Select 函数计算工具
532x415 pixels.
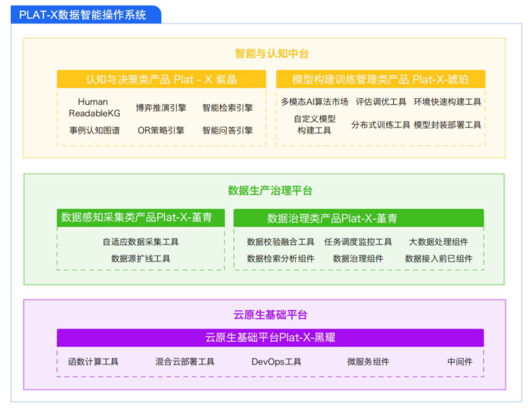[x=93, y=362]
